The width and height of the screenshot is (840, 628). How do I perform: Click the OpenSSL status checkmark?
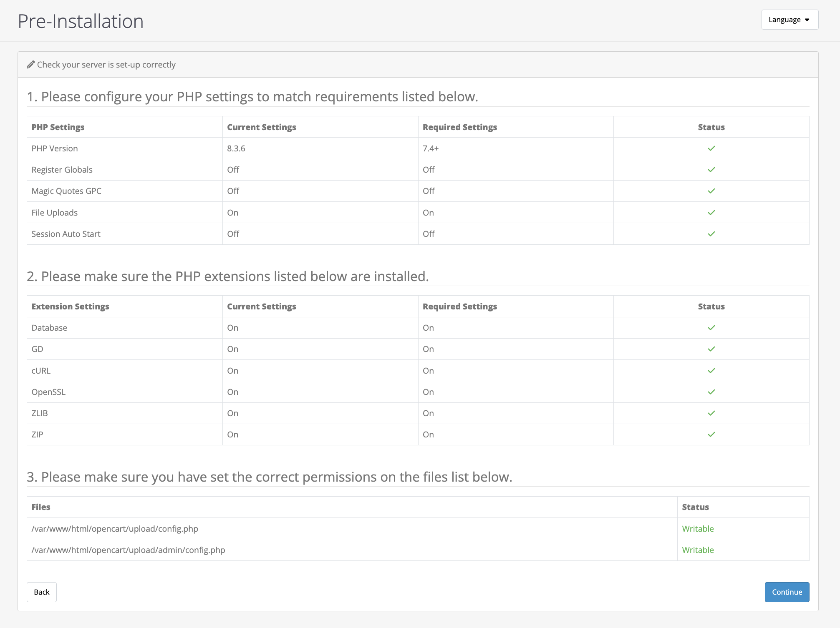(711, 392)
